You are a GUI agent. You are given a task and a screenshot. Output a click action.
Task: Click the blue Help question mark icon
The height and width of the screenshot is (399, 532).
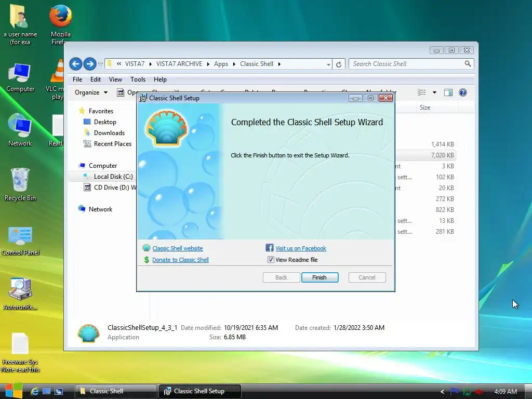click(463, 92)
